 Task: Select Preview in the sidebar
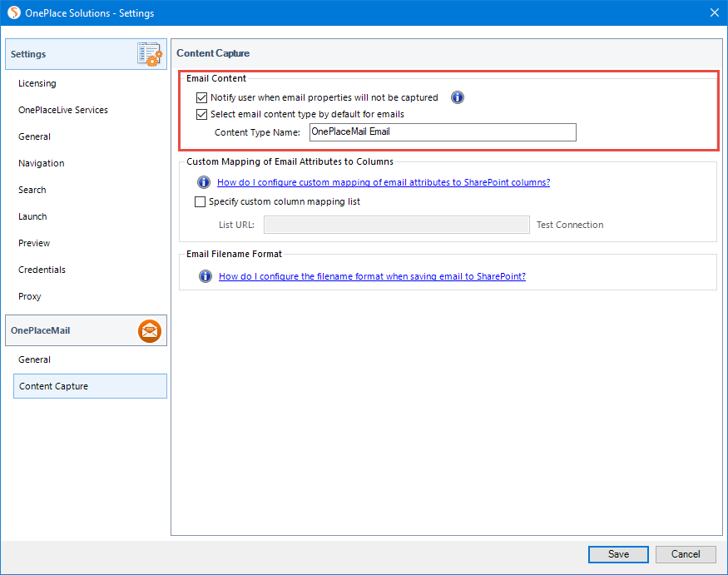(34, 243)
